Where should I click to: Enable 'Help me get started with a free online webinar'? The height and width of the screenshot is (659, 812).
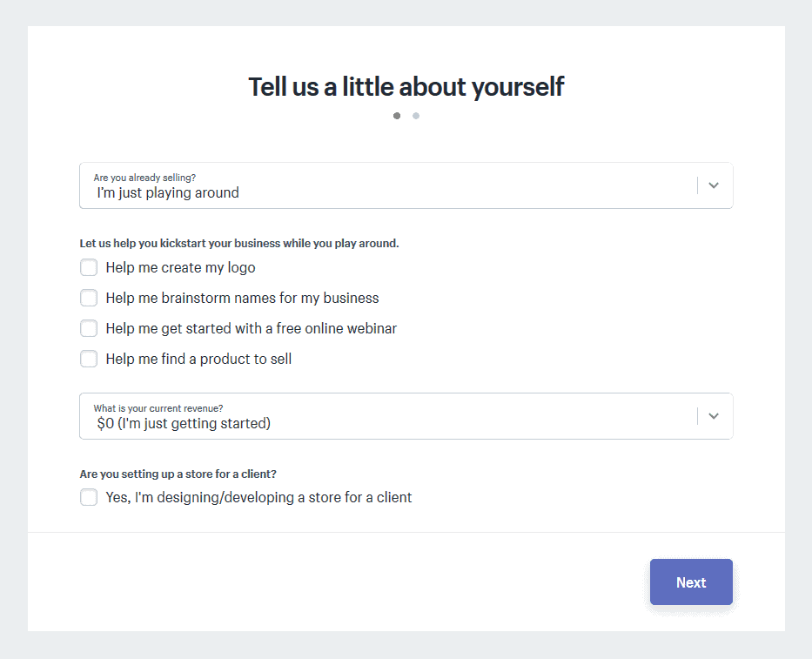click(x=89, y=328)
